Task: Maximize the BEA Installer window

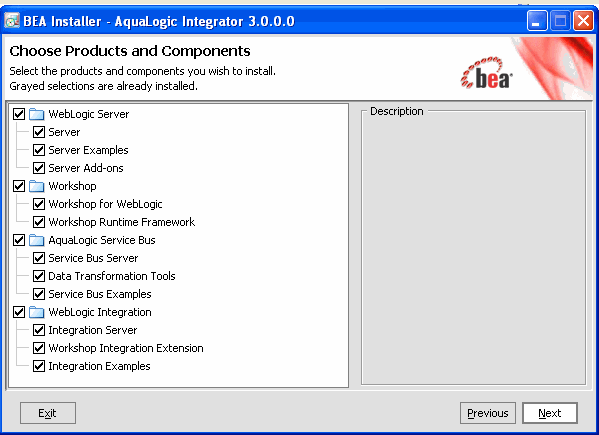Action: pyautogui.click(x=560, y=21)
